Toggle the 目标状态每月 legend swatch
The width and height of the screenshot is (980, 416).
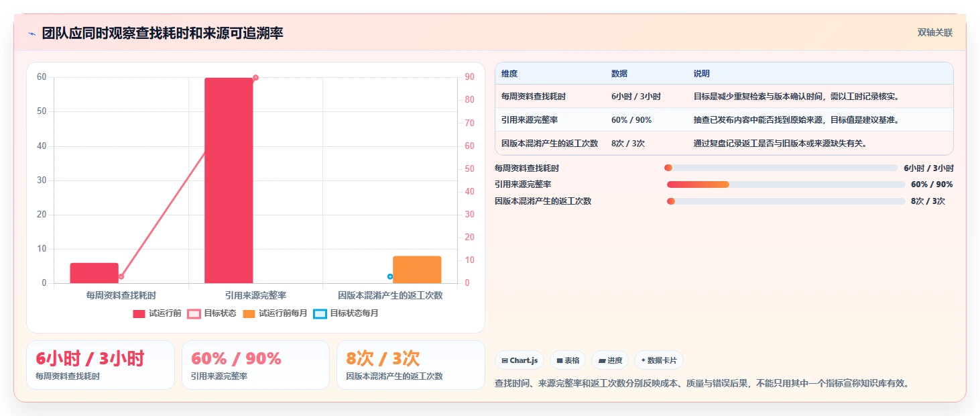coord(320,313)
